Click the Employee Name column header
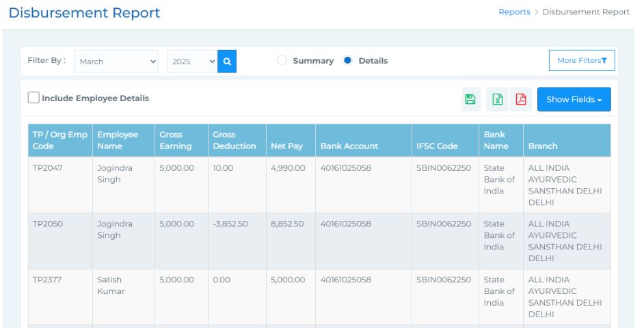Screen dimensions: 644x335 point(118,140)
